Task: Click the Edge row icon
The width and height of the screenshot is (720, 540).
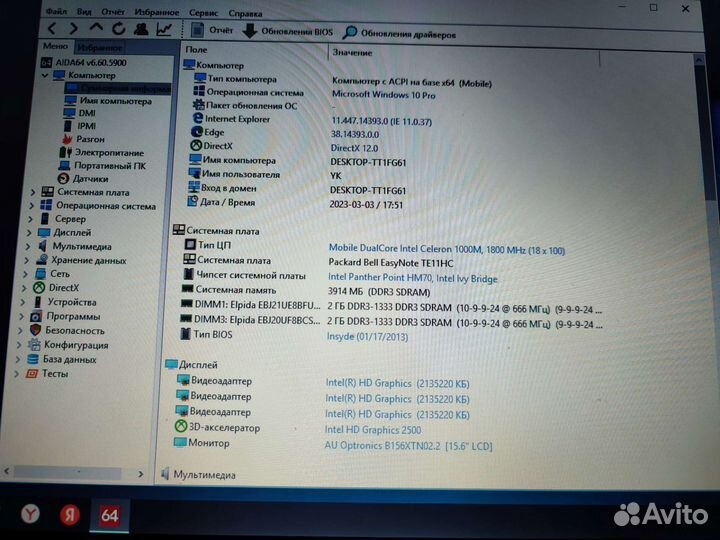Action: pyautogui.click(x=197, y=132)
